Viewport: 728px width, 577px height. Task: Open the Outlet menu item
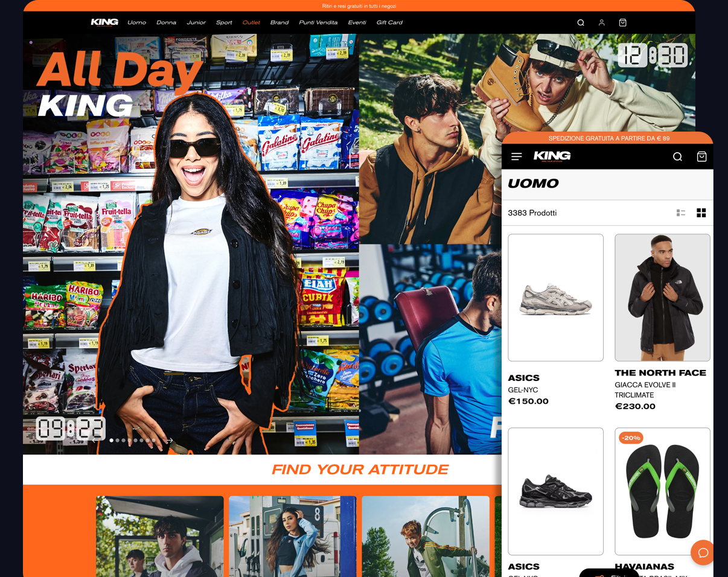pos(251,22)
